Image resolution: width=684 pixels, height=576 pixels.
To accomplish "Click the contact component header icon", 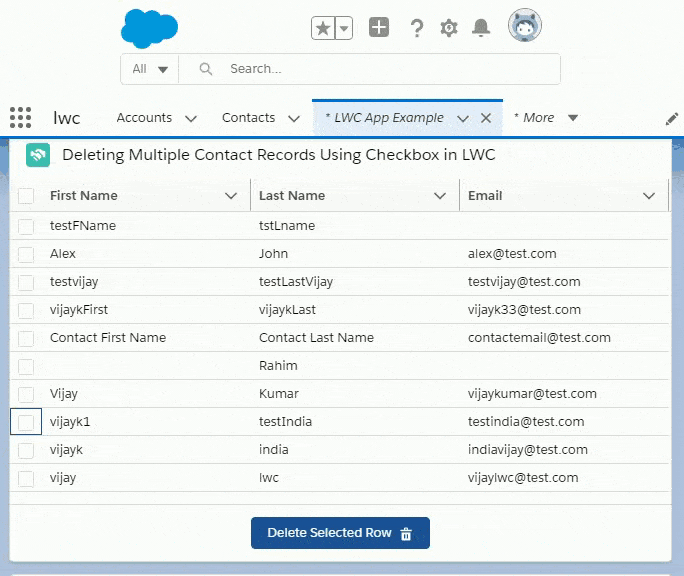I will point(38,155).
